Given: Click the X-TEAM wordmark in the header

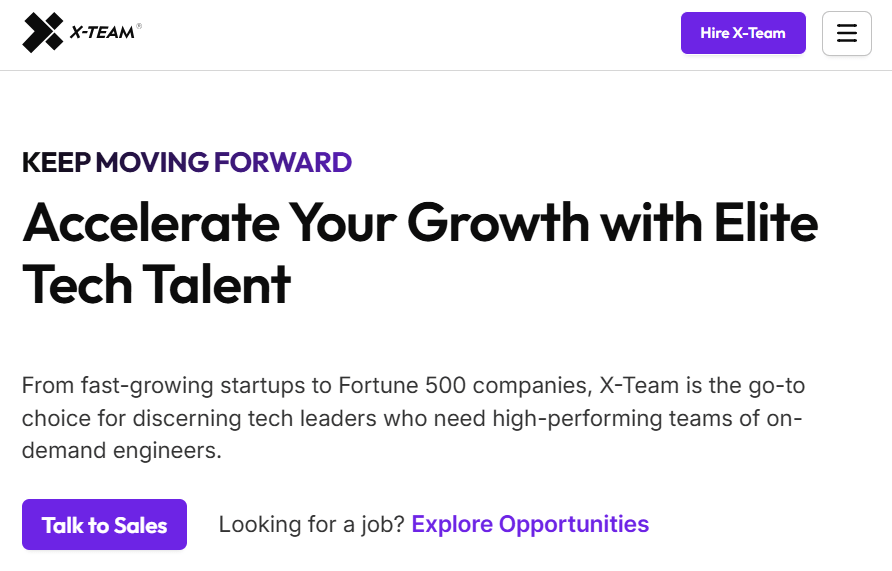Looking at the screenshot, I should (x=102, y=32).
